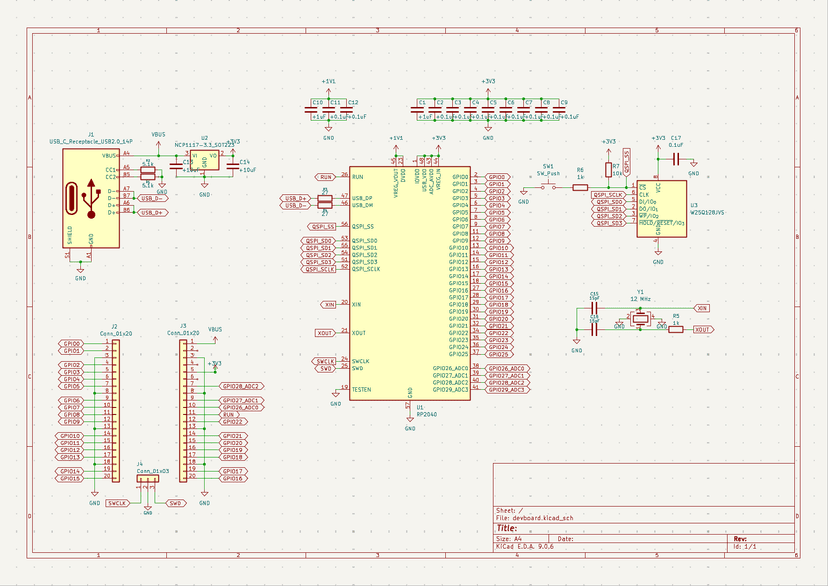
Task: Select the SWD label right of J4
Action: tap(176, 503)
